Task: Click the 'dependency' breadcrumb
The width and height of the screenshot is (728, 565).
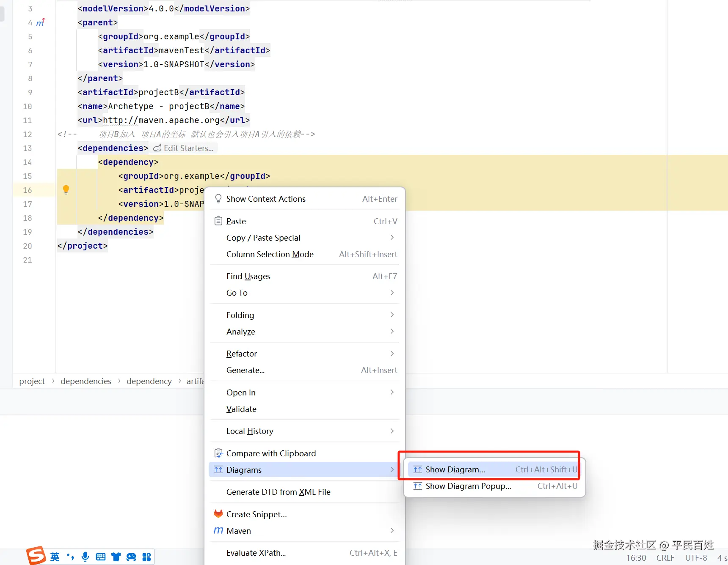Action: (x=149, y=381)
